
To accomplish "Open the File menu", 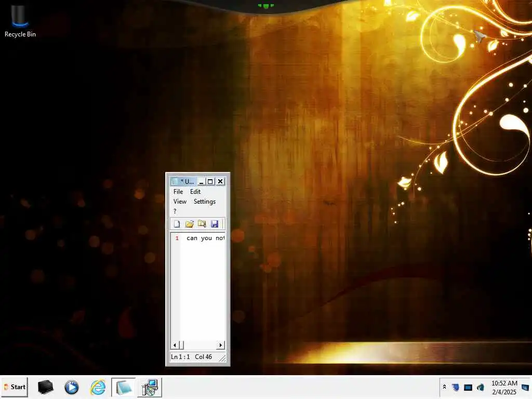I will [178, 192].
